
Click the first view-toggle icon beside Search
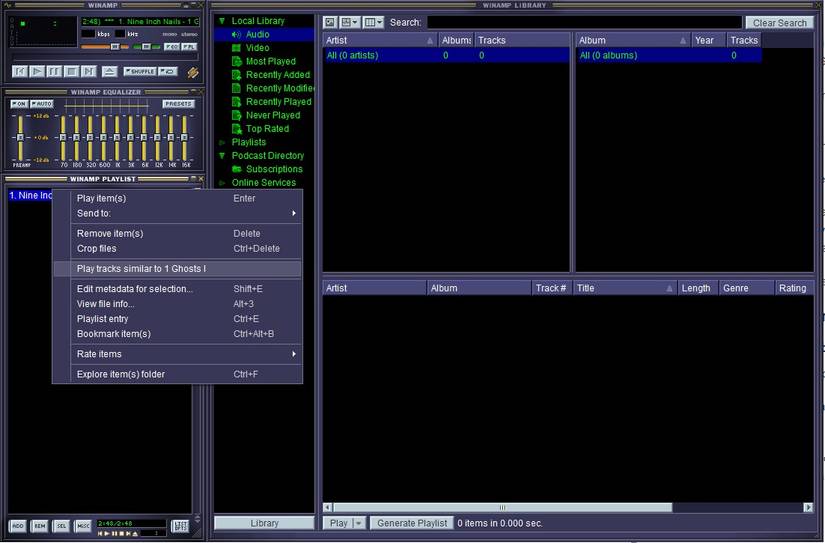pyautogui.click(x=330, y=22)
